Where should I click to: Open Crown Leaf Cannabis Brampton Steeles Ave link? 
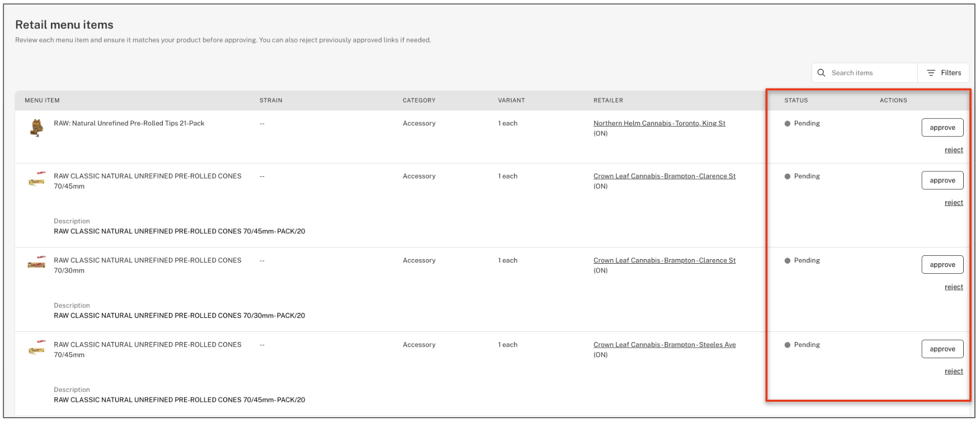(x=664, y=345)
